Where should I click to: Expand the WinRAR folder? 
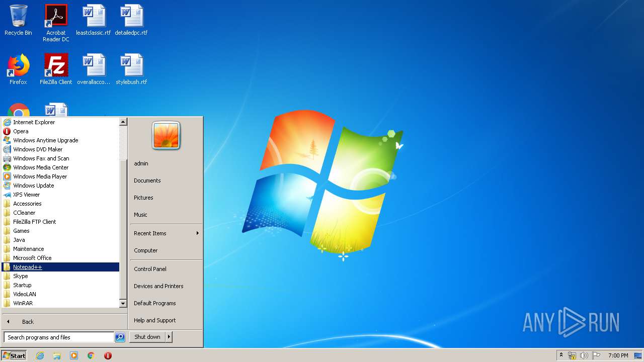pyautogui.click(x=60, y=303)
